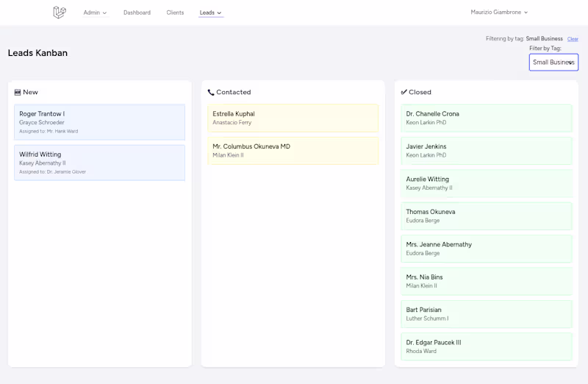
Task: Open the Roger Trantow I lead card
Action: 99,122
